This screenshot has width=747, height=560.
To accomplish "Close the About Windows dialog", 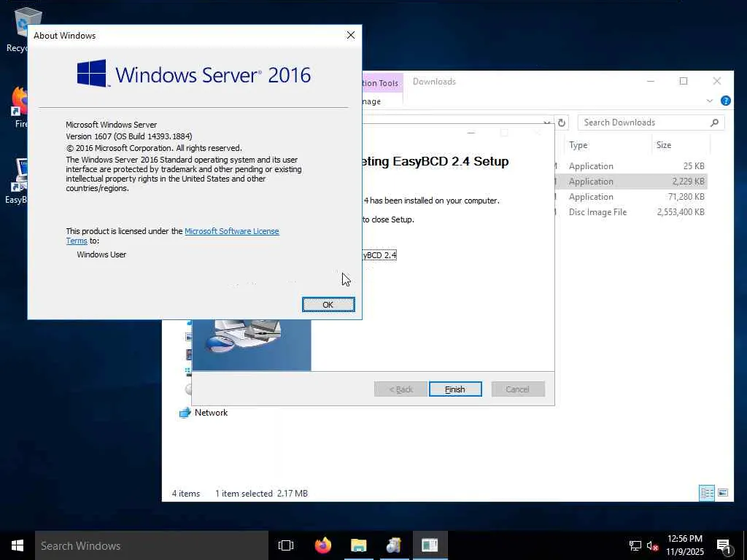I will click(x=351, y=35).
